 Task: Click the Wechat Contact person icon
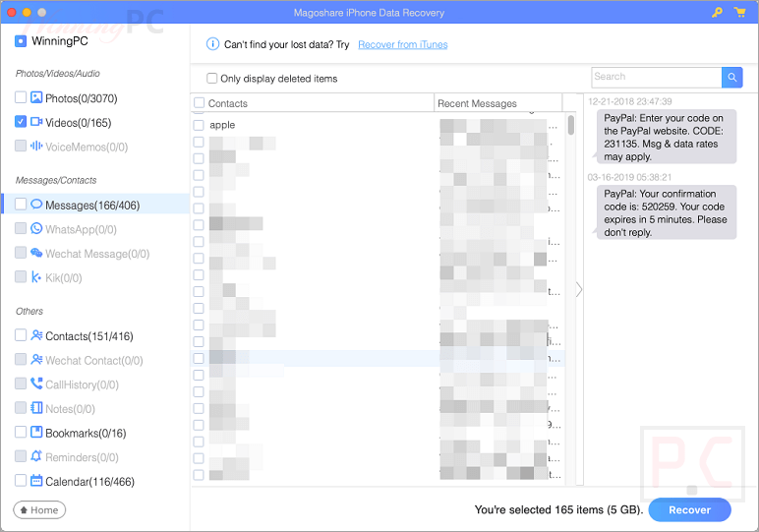tap(36, 359)
